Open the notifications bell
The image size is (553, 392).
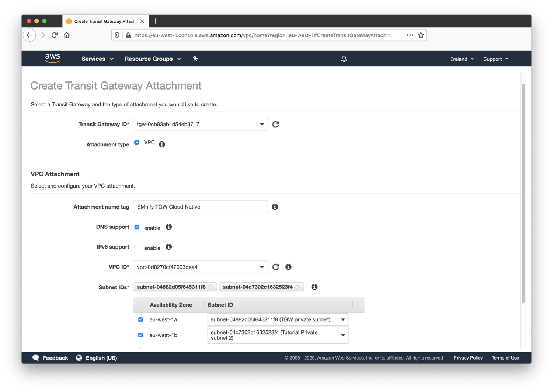[x=344, y=59]
